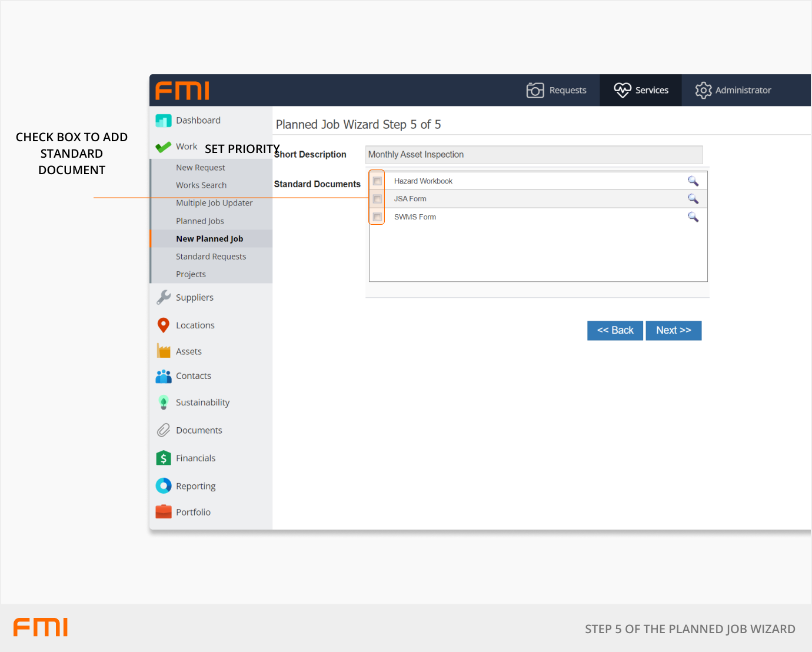Go back with << Back button
This screenshot has width=812, height=652.
tap(615, 331)
